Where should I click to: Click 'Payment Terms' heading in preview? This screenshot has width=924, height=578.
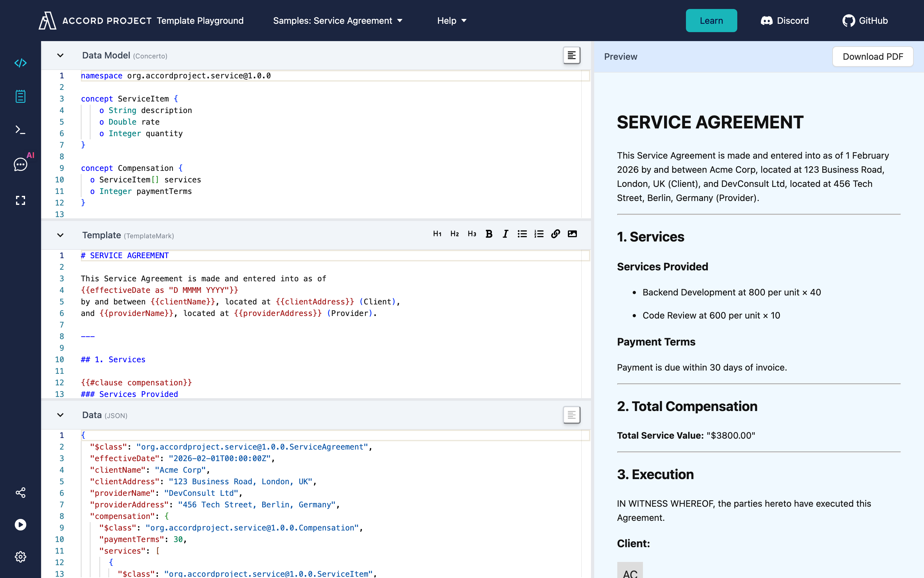(656, 342)
